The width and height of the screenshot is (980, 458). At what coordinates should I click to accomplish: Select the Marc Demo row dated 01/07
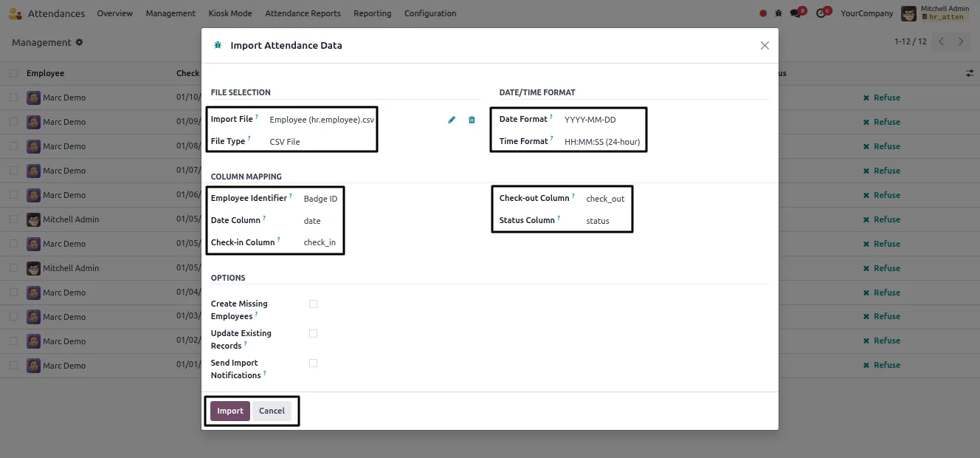click(x=14, y=171)
